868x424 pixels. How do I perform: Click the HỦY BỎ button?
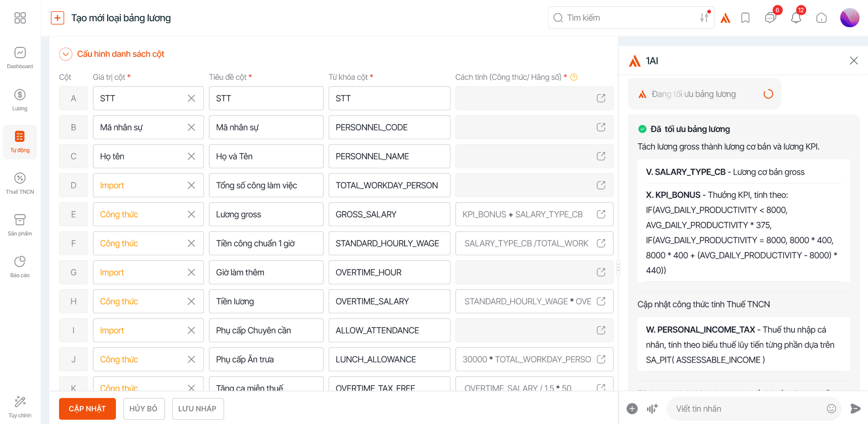[x=144, y=409]
